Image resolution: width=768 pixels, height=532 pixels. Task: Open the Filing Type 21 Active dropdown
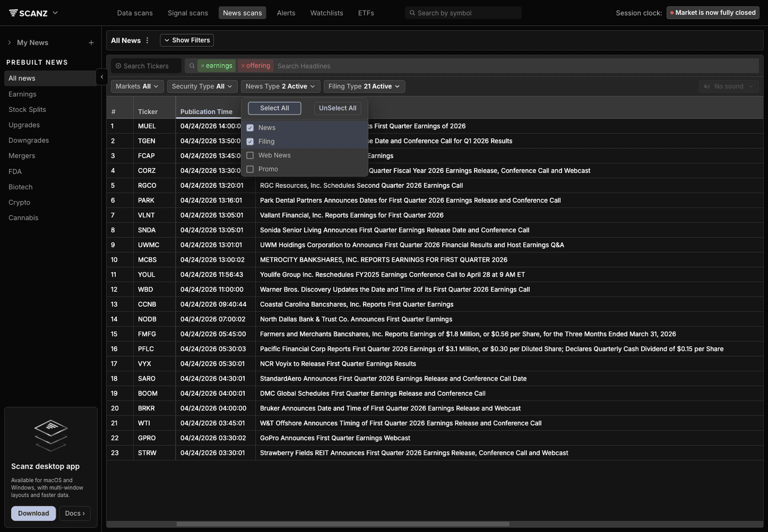coord(364,86)
